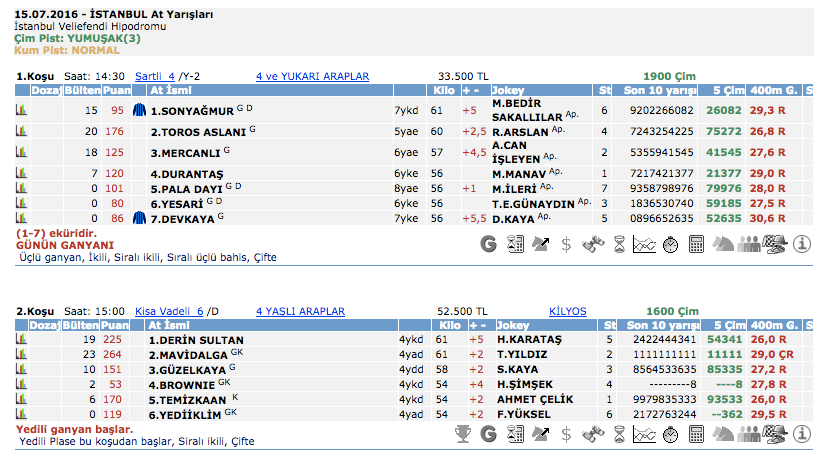This screenshot has width=835, height=467.
Task: Open bar chart icon beside SONYAĞMUR
Action: [21, 111]
